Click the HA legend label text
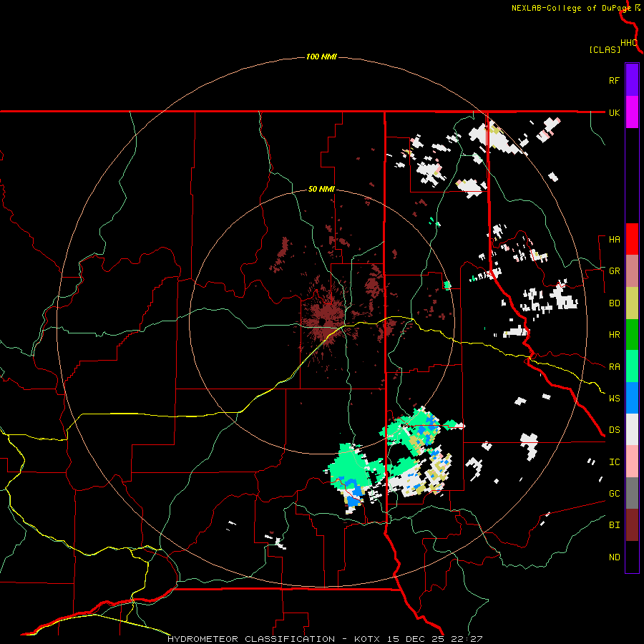This screenshot has height=644, width=644. 614,240
